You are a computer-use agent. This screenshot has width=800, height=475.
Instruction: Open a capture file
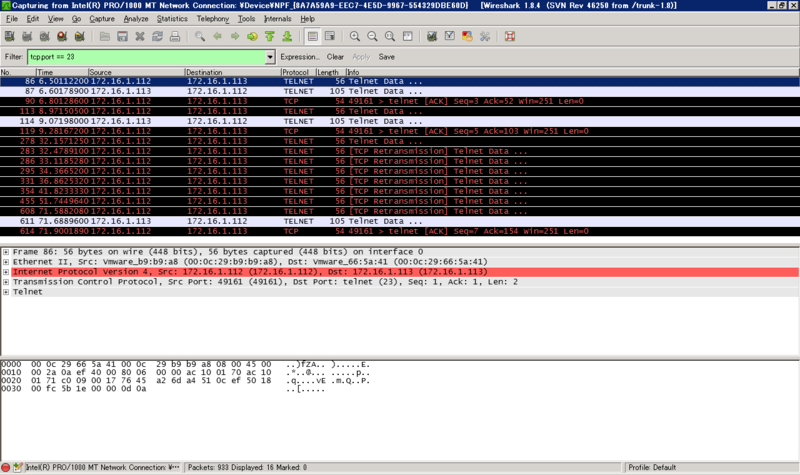point(105,36)
